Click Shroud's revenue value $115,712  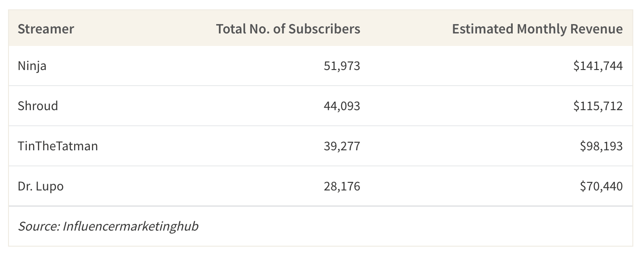[x=598, y=106]
